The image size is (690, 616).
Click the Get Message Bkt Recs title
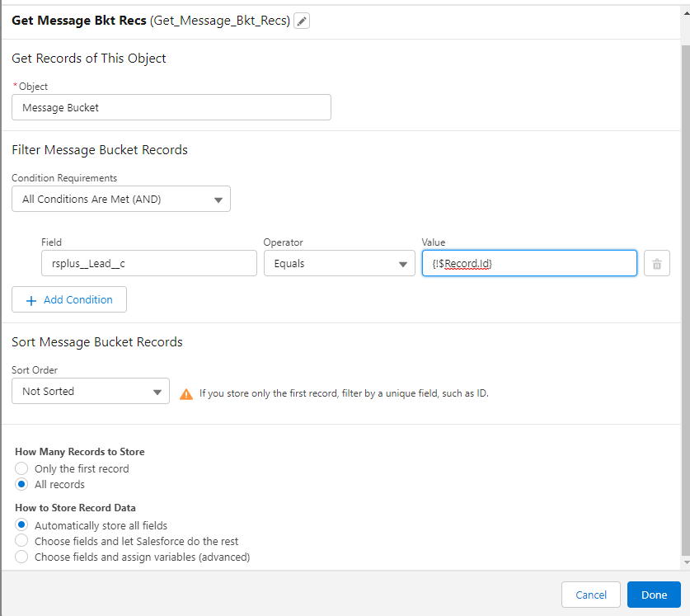click(x=79, y=21)
